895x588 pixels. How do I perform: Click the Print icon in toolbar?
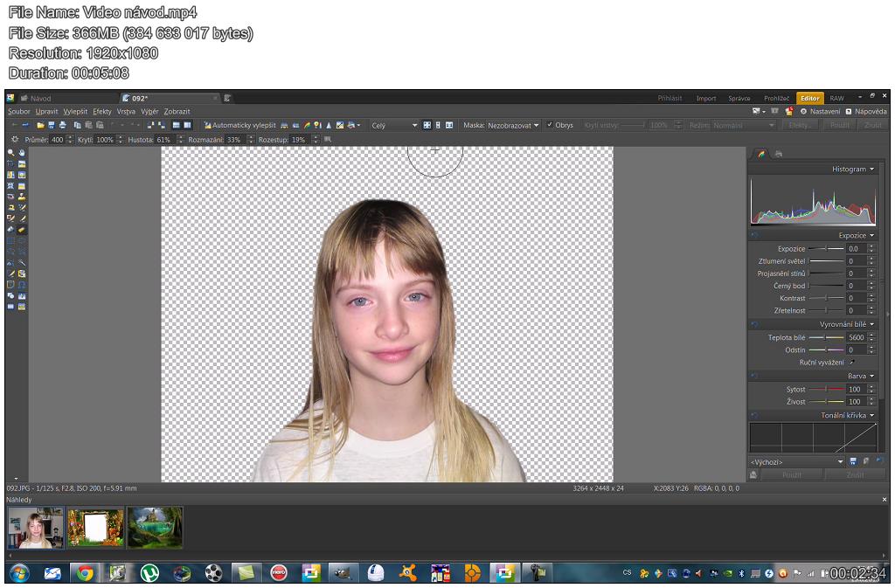tap(62, 126)
